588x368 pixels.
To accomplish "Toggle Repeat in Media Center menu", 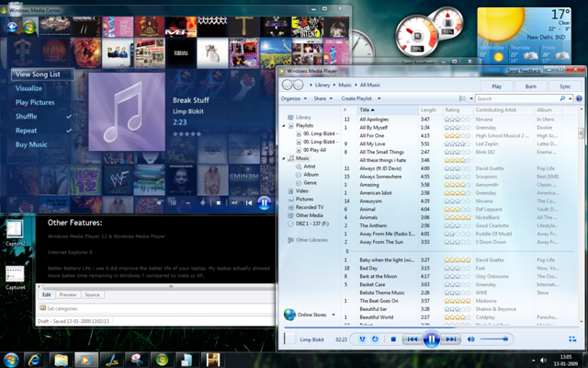I will [43, 131].
